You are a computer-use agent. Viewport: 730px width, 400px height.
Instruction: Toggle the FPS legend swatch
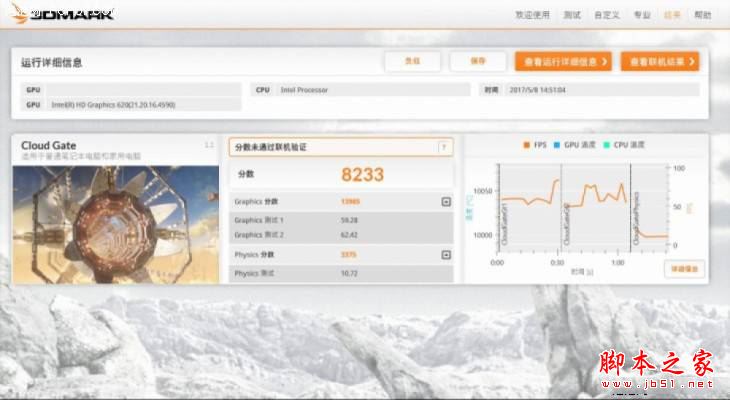point(527,145)
